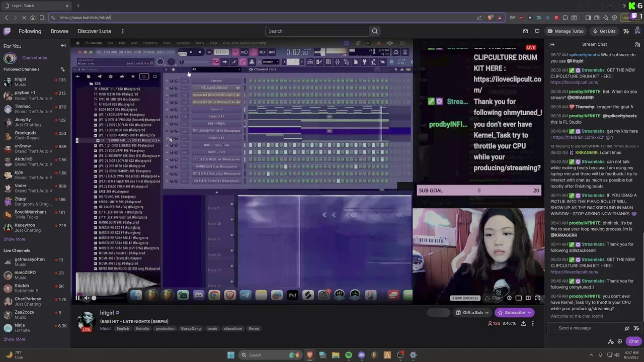Open Spotify from the taskbar

click(349, 355)
